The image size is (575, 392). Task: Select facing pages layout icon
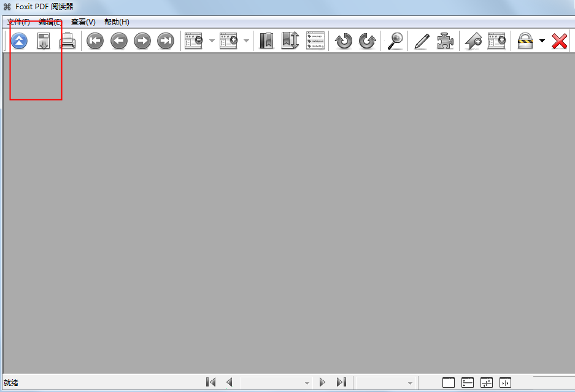coord(505,382)
